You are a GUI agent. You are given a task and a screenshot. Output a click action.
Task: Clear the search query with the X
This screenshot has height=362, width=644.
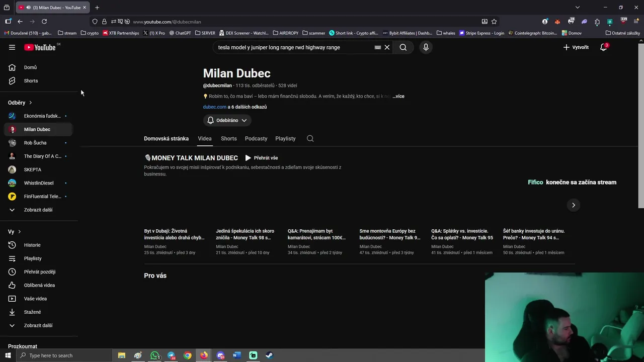click(387, 47)
